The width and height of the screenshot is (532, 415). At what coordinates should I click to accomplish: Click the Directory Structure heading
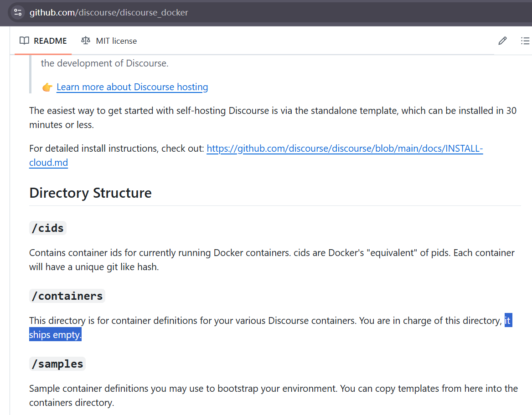pyautogui.click(x=91, y=193)
